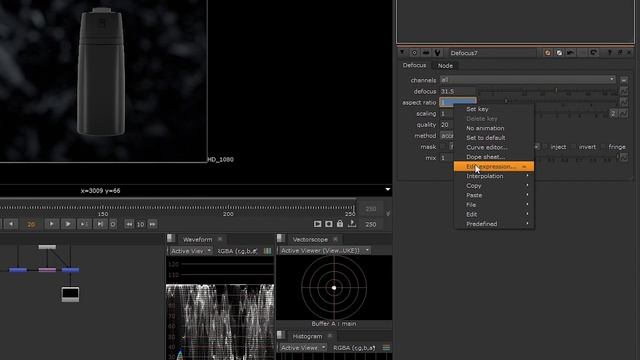Expand the Predefined submenu
Viewport: 640px width, 360px height.
(x=494, y=224)
